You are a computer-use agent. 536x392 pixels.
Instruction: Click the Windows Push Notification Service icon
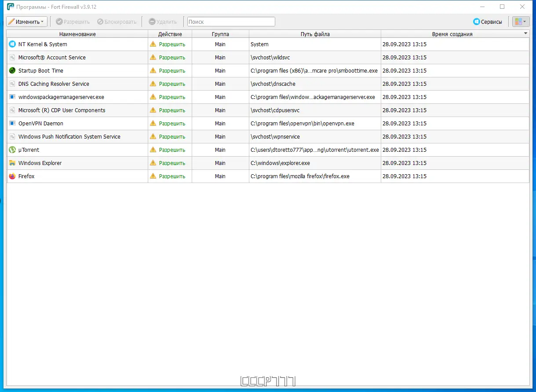coord(12,136)
